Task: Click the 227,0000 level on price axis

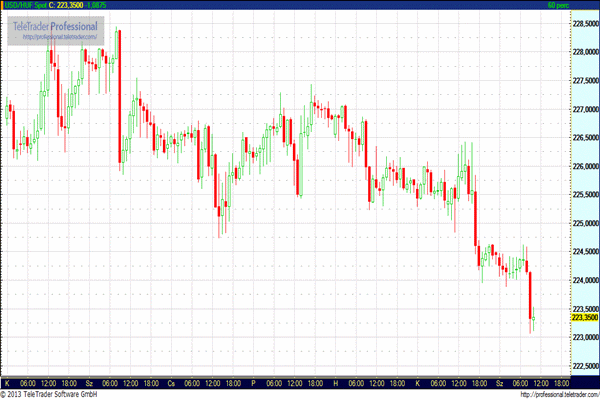Action: pyautogui.click(x=584, y=109)
